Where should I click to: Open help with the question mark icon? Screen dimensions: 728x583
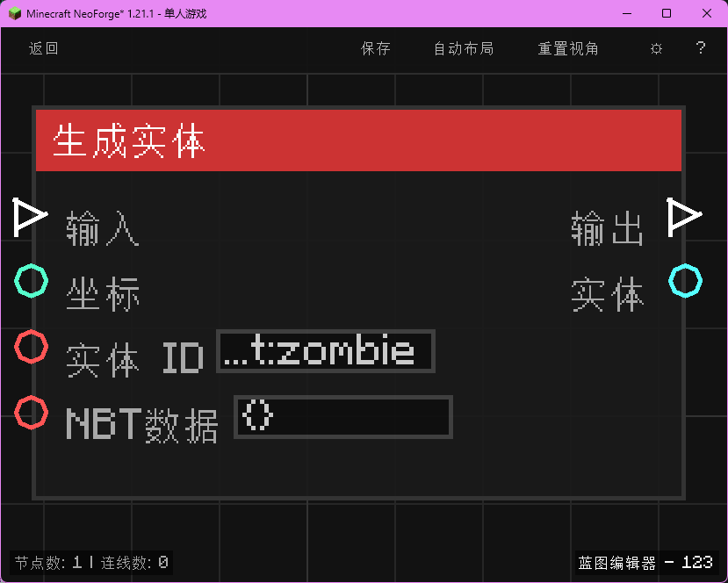coord(700,49)
